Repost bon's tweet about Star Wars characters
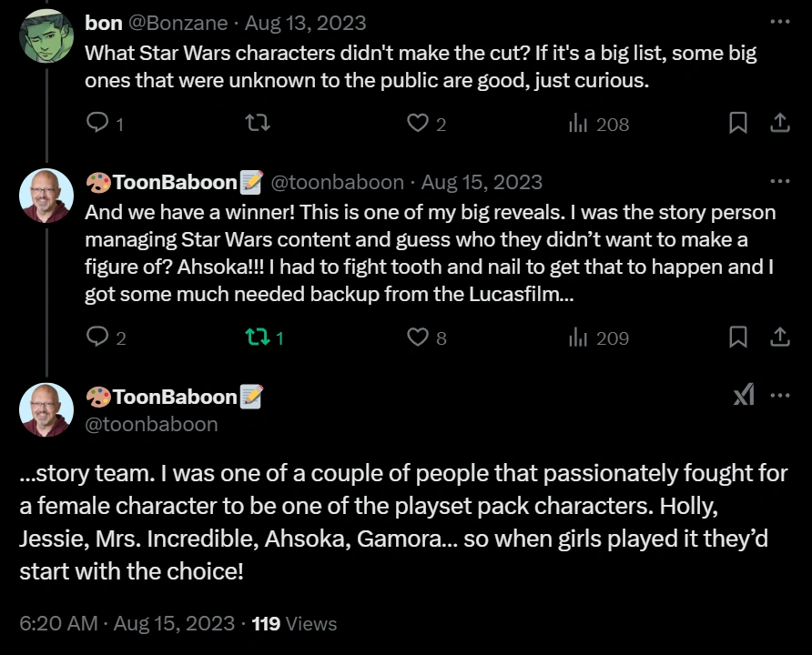812x655 pixels. click(x=258, y=123)
